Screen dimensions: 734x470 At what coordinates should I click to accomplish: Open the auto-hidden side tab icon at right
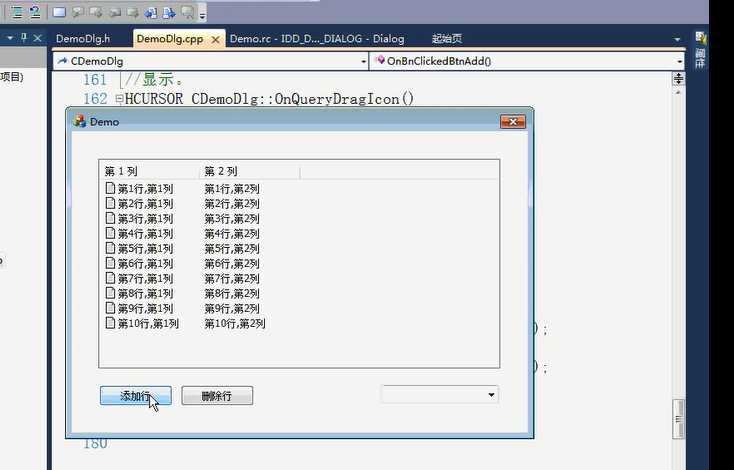pos(700,38)
